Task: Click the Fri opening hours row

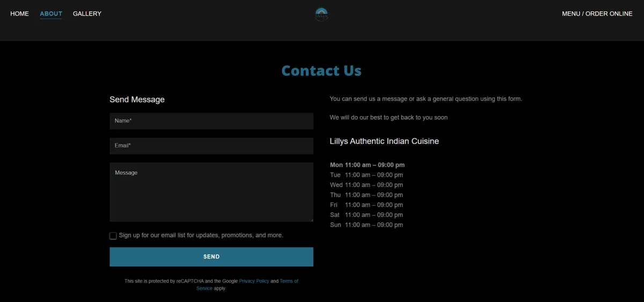Action: [367, 205]
